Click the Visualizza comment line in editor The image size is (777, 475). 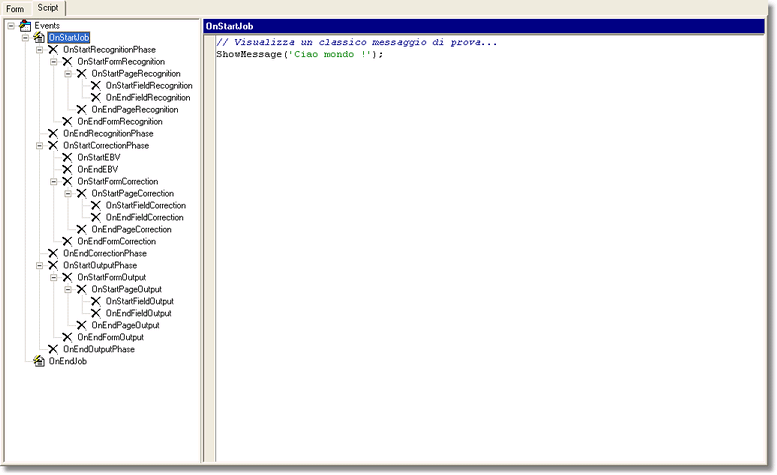(x=356, y=43)
